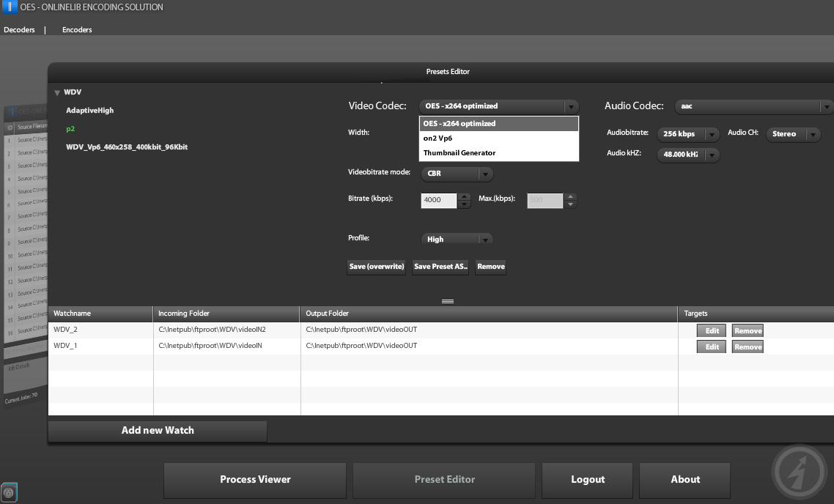
Task: Expand the Videobitrate mode CBR dropdown
Action: click(484, 174)
